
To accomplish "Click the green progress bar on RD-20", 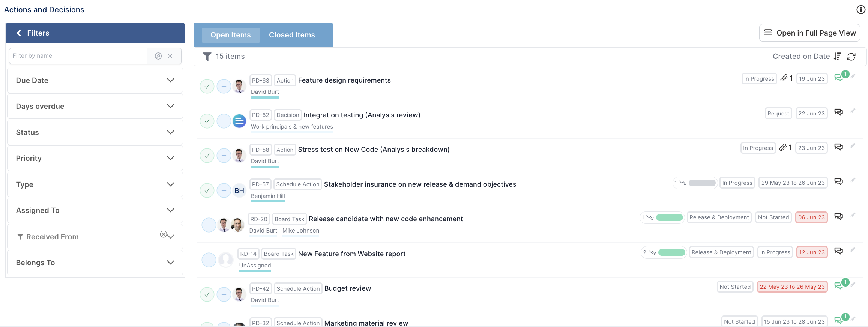I will point(670,217).
